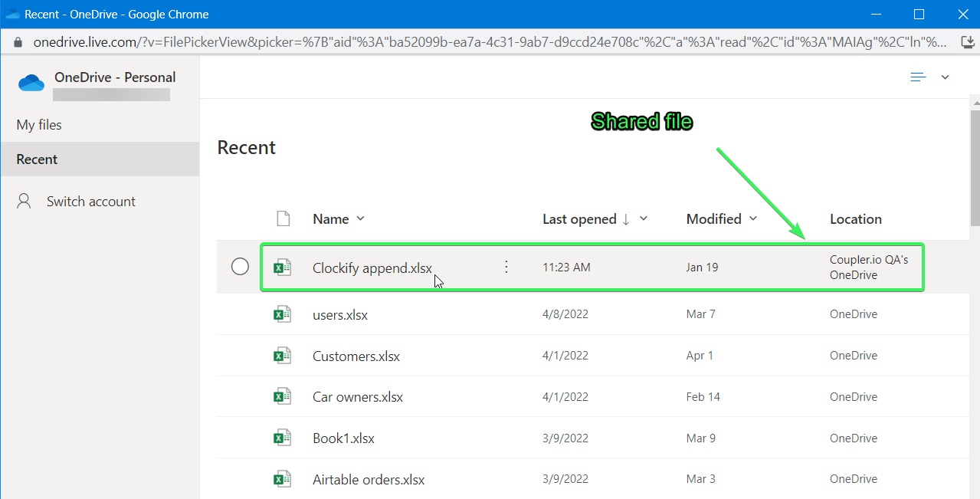Screen dimensions: 980x499
Task: Expand the view options chevron
Action: pos(945,77)
